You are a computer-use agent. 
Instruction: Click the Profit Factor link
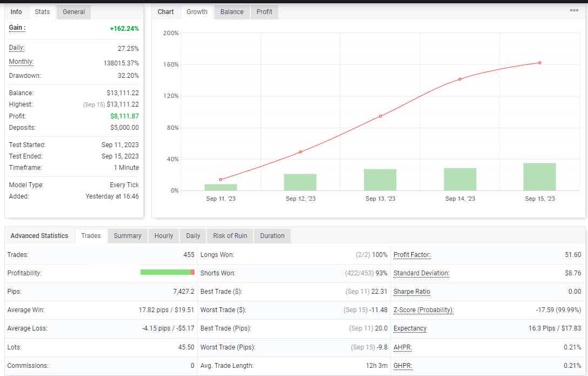(412, 255)
